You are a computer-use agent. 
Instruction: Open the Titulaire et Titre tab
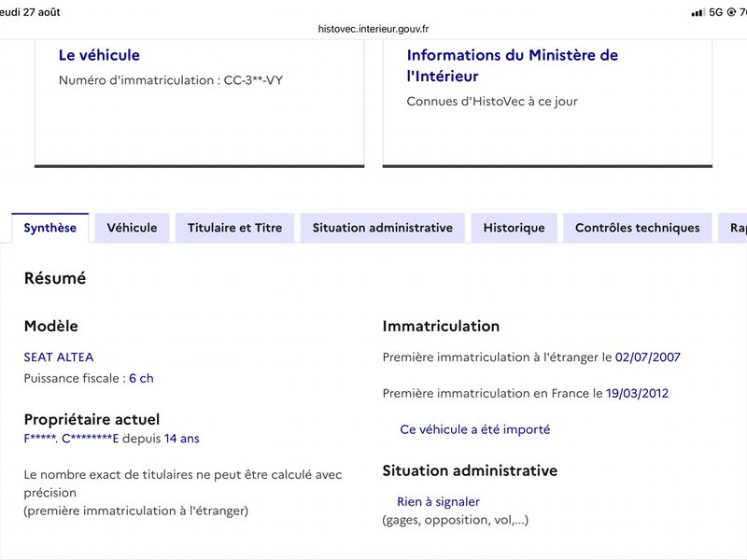(235, 228)
